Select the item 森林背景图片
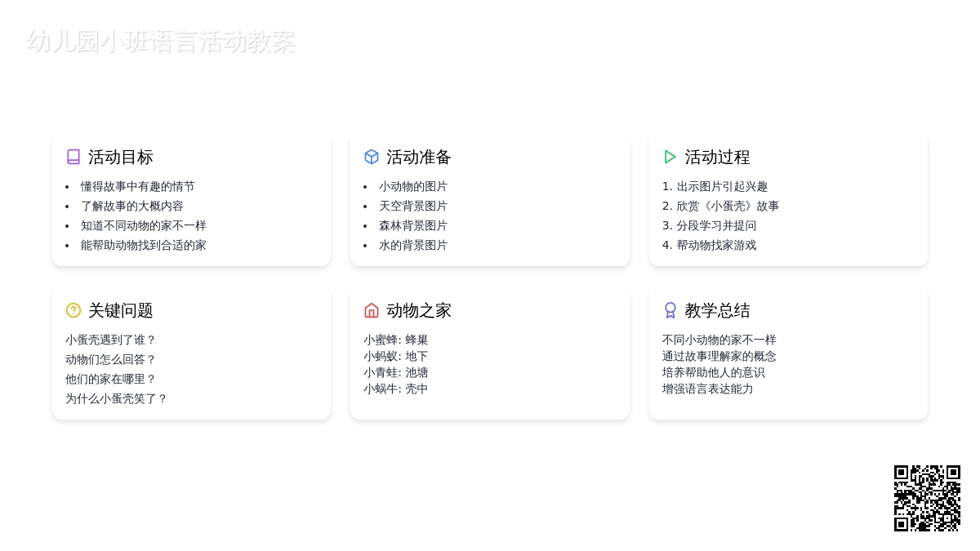Viewport: 980px width, 551px height. tap(413, 225)
